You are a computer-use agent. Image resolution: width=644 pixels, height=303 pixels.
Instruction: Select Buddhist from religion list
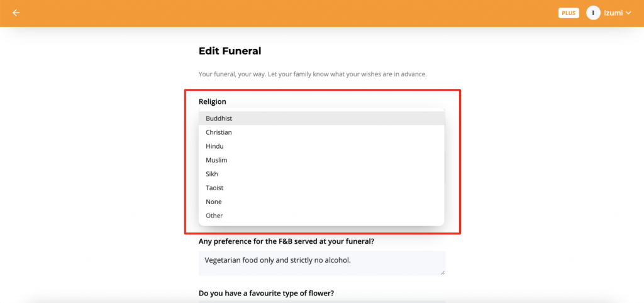[321, 118]
